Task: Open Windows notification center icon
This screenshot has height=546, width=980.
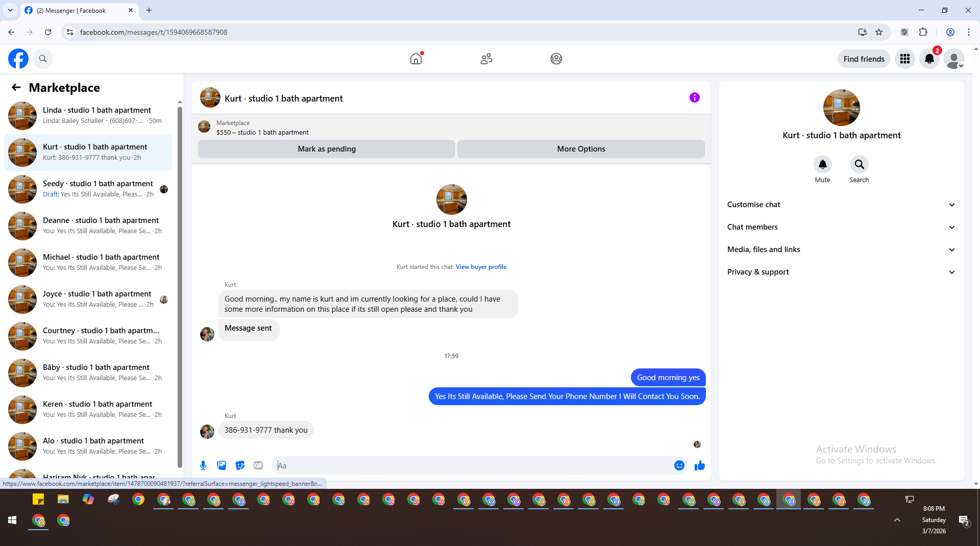Action: [x=964, y=520]
